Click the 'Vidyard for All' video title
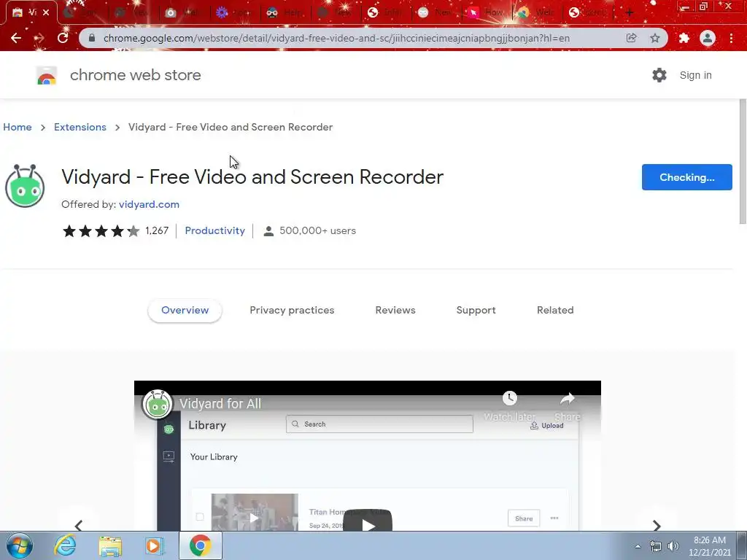The height and width of the screenshot is (560, 747). pos(220,404)
